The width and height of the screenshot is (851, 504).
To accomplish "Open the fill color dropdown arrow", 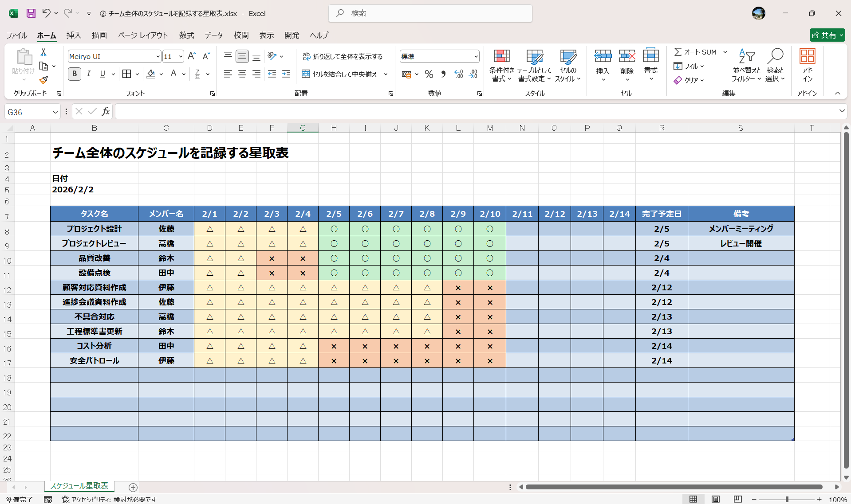I will (x=161, y=74).
